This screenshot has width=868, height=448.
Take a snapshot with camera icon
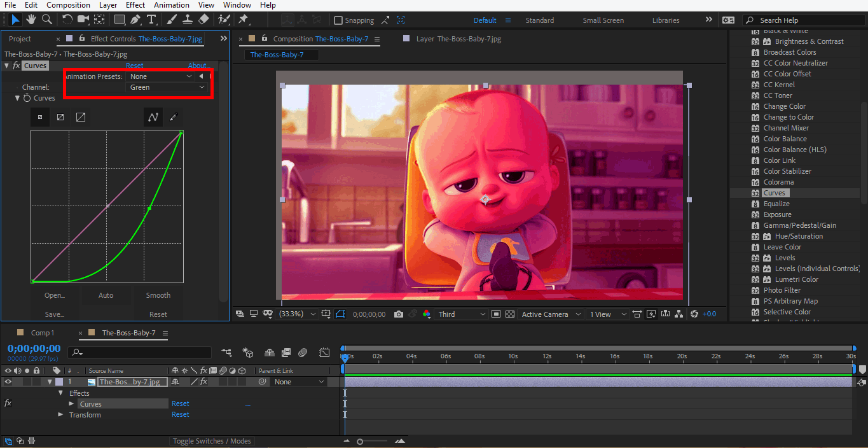pos(399,314)
